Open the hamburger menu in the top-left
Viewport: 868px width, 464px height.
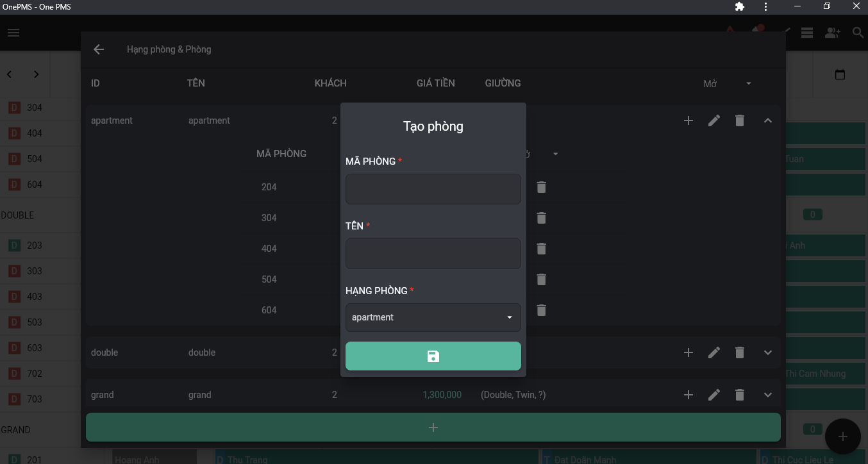(13, 33)
